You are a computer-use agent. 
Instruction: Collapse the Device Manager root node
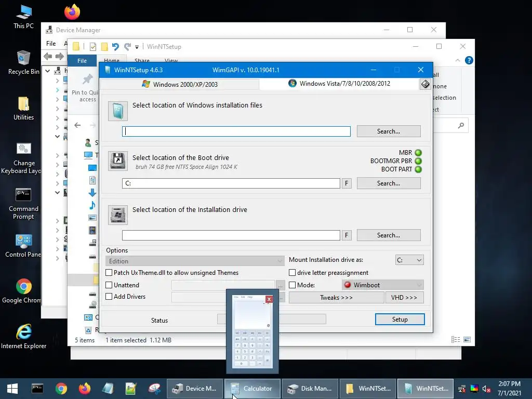(48, 71)
